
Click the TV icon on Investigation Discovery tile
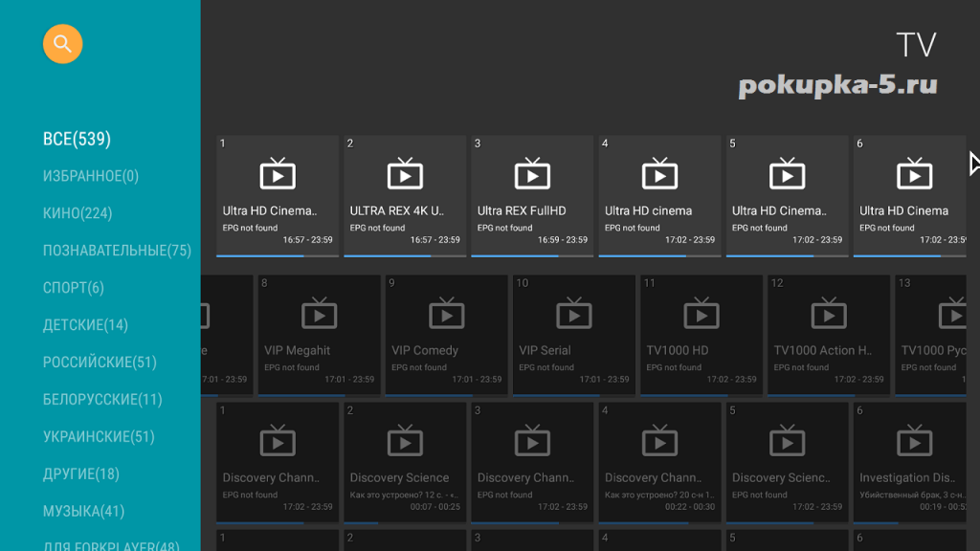pyautogui.click(x=914, y=441)
